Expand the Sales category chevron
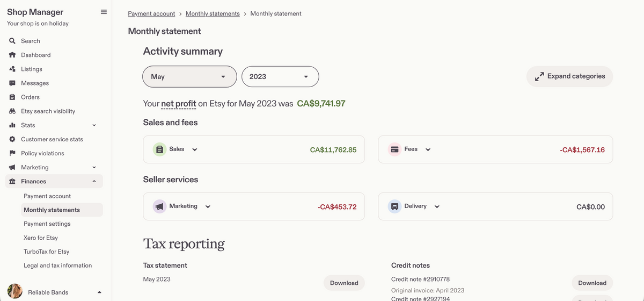 click(195, 150)
